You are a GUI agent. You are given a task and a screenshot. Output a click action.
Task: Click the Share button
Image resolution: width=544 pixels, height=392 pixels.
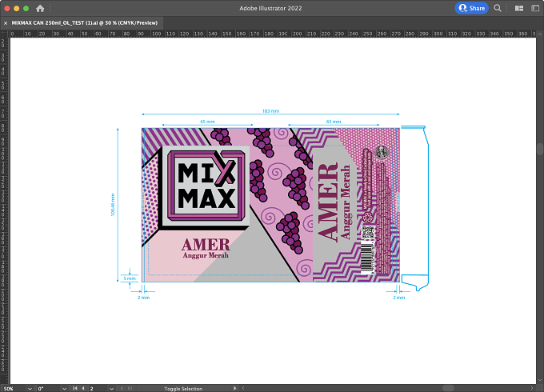pyautogui.click(x=471, y=8)
